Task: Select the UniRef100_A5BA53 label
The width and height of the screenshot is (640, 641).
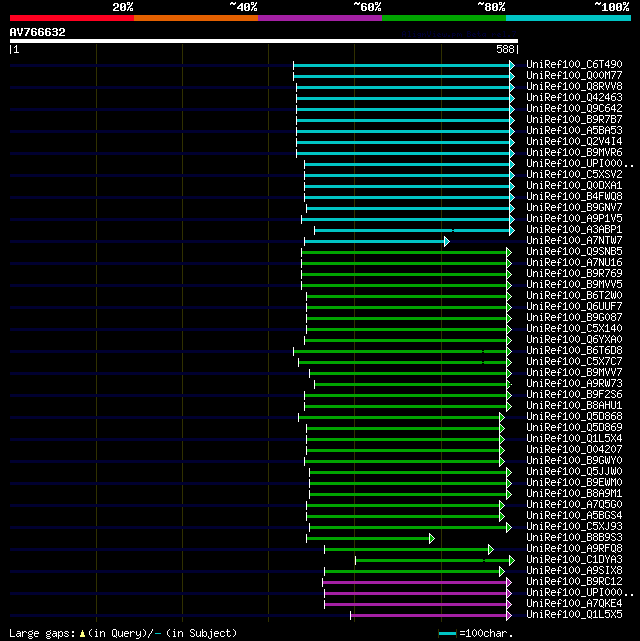Action: pyautogui.click(x=574, y=131)
